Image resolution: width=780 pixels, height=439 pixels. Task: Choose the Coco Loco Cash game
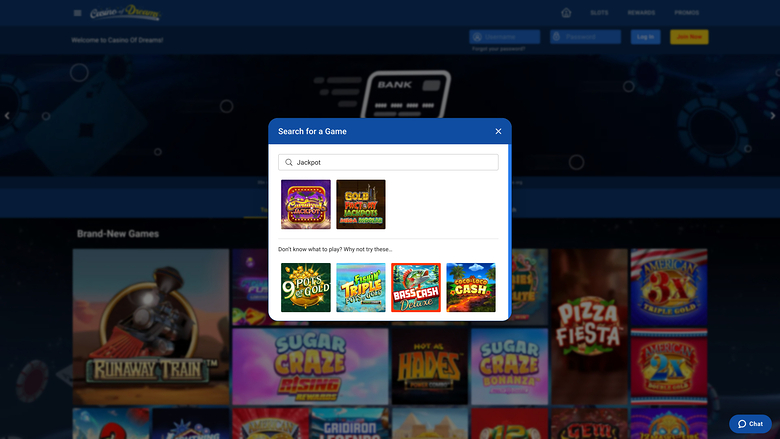point(471,288)
